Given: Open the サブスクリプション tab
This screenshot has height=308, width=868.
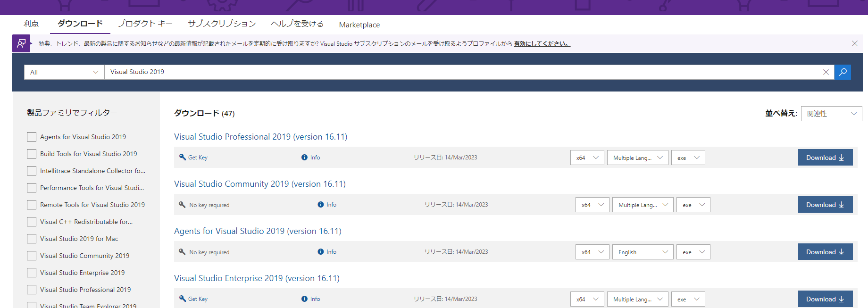Looking at the screenshot, I should 222,24.
